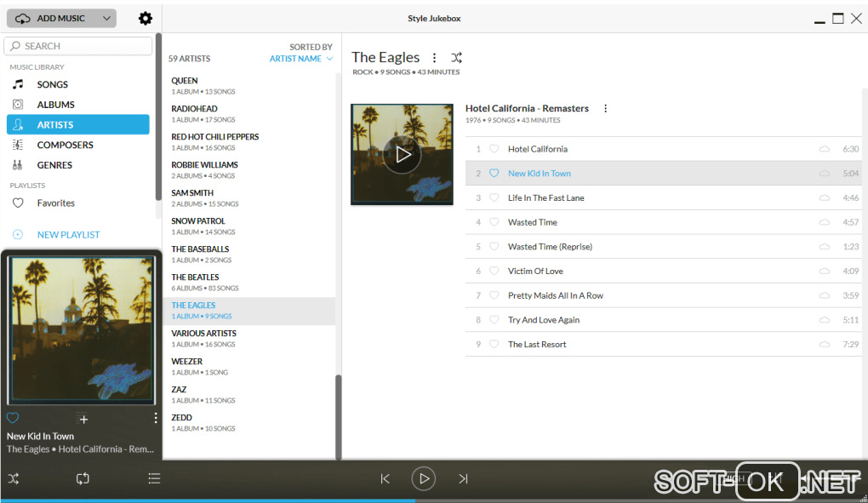Unfavorite New Kid In Town in tracklist

click(x=494, y=174)
